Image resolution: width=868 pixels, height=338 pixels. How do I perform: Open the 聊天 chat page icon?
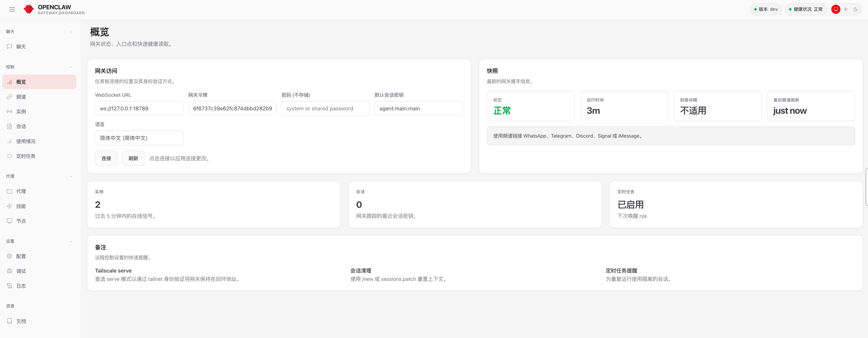click(x=9, y=47)
